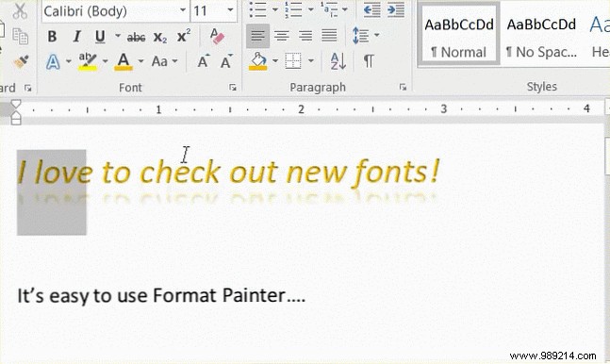Center align the text
610x364 pixels.
(x=282, y=36)
